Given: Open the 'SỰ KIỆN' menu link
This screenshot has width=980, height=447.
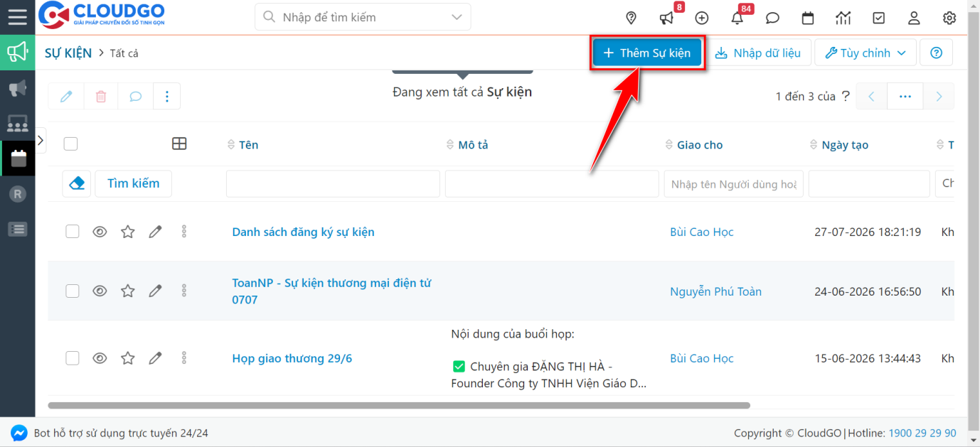Looking at the screenshot, I should coord(68,53).
